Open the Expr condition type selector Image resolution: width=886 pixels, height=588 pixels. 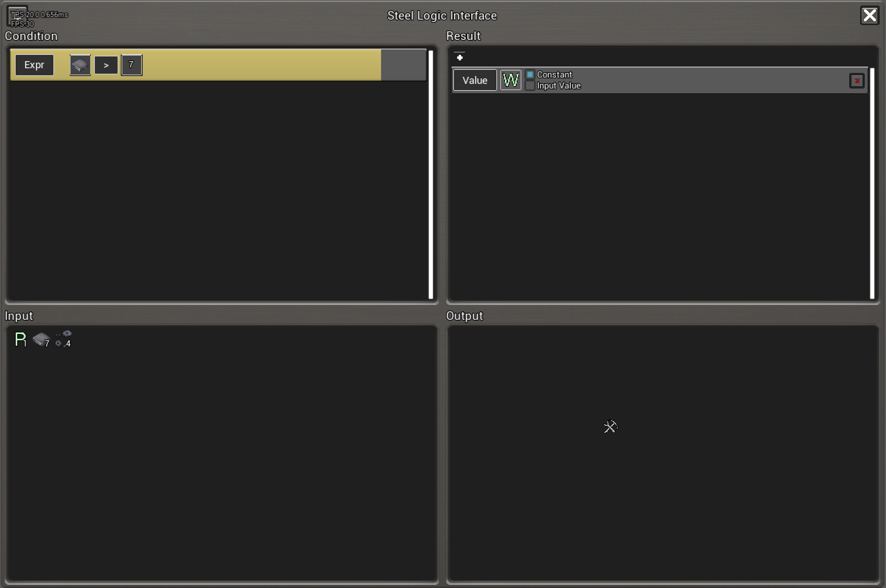pyautogui.click(x=34, y=65)
